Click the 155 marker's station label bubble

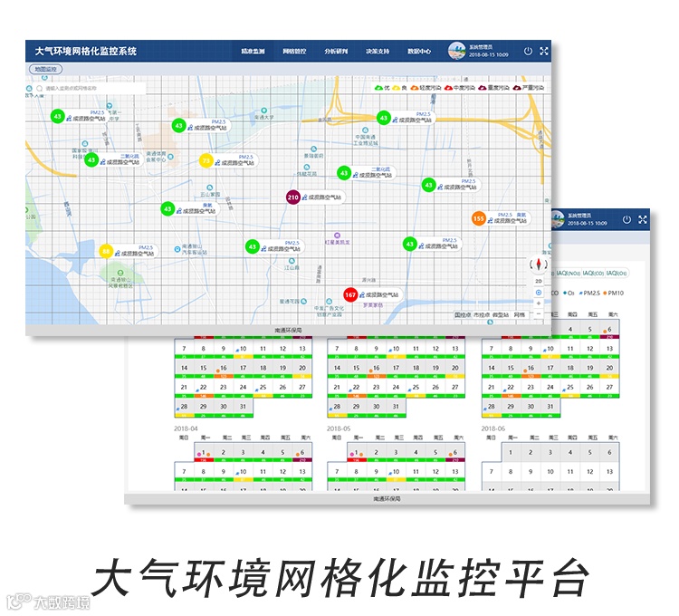(508, 218)
